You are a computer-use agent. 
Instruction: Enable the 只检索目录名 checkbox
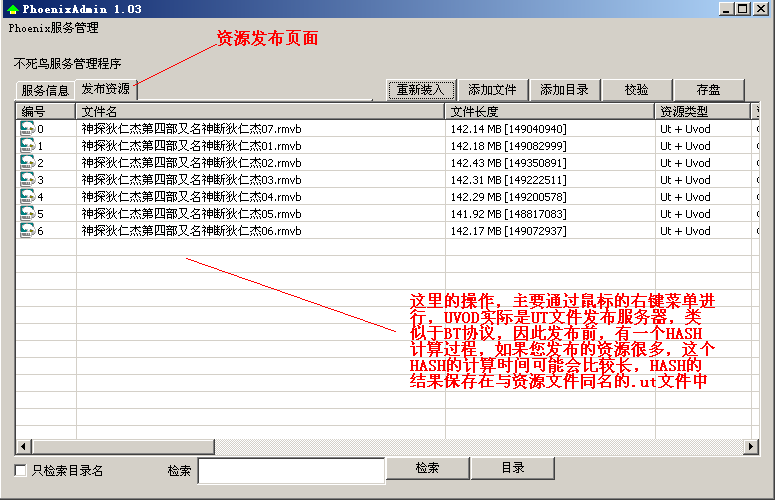coord(20,470)
